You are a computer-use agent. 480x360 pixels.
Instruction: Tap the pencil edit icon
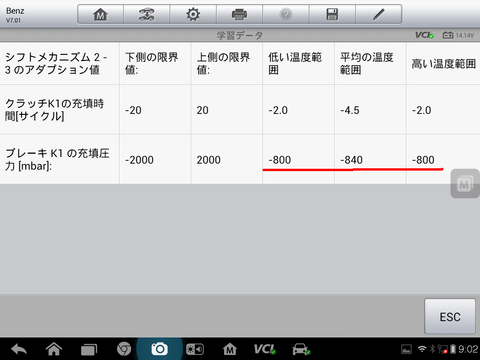pyautogui.click(x=379, y=14)
